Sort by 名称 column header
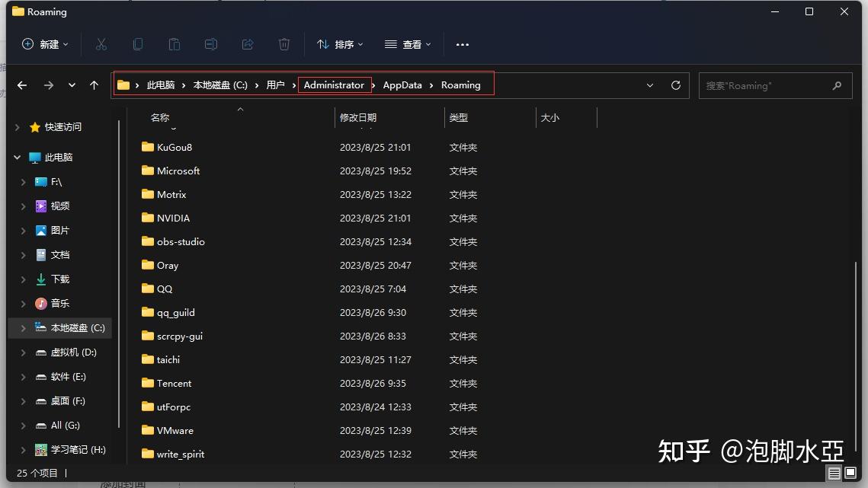This screenshot has width=868, height=488. (159, 118)
